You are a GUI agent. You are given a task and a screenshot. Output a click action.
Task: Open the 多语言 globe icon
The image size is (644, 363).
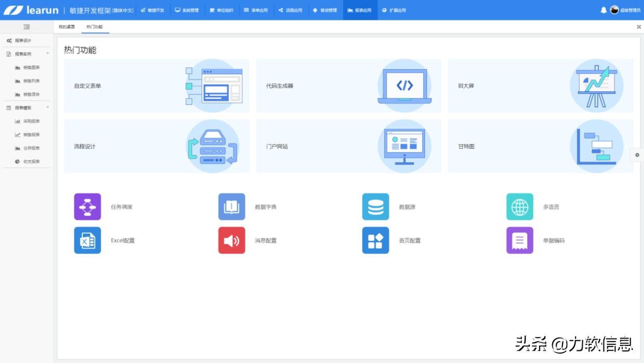coord(520,207)
